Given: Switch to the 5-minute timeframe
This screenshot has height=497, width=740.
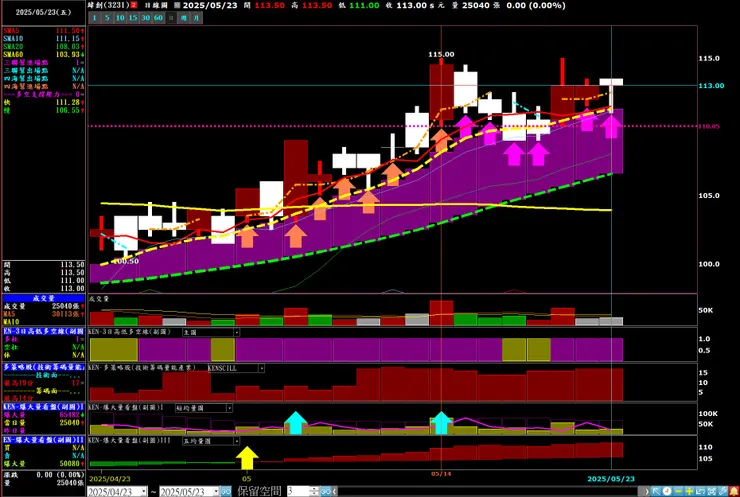Looking at the screenshot, I should coord(107,18).
